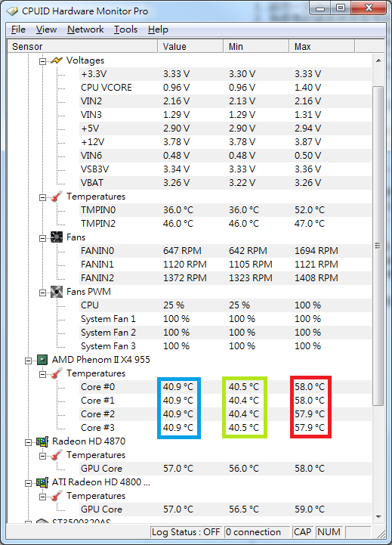
Task: Select the FANIN0 row
Action: coord(225,251)
